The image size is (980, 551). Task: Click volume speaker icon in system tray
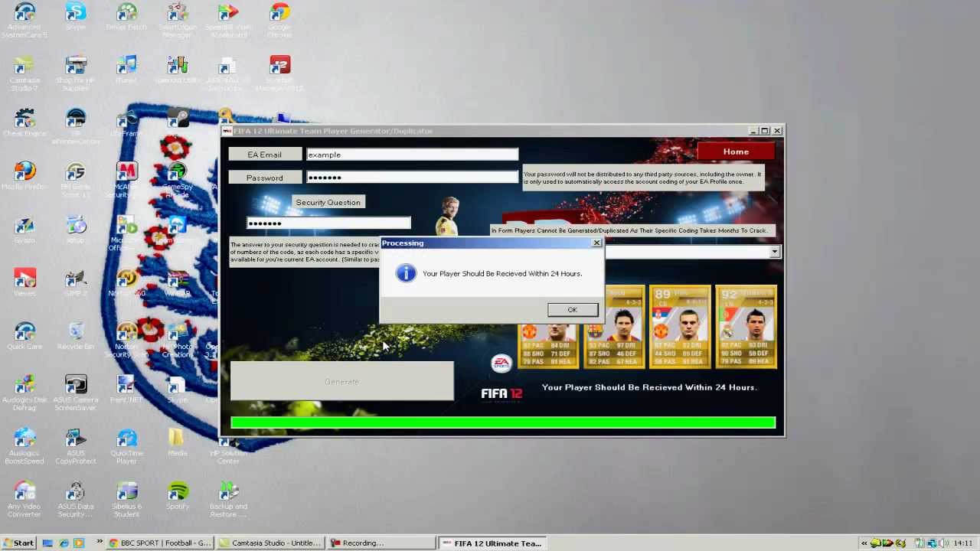click(942, 543)
